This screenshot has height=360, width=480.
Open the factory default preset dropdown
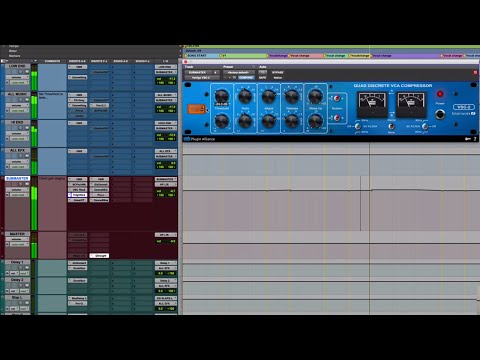239,72
